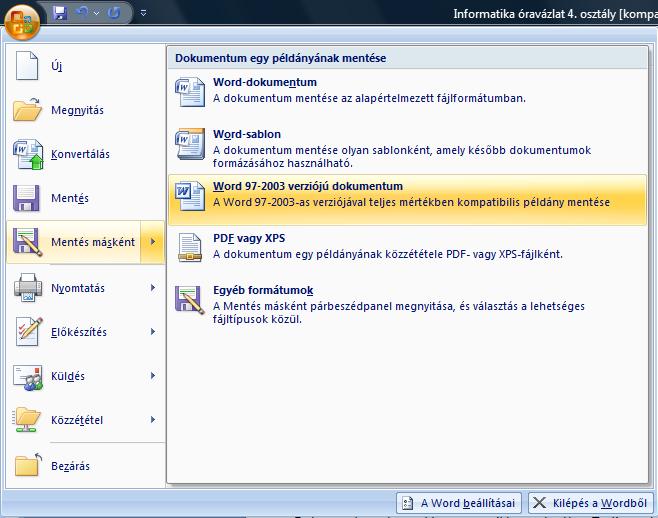Click the printer icon for Nyomtatás
The width and height of the screenshot is (658, 518).
click(x=28, y=288)
